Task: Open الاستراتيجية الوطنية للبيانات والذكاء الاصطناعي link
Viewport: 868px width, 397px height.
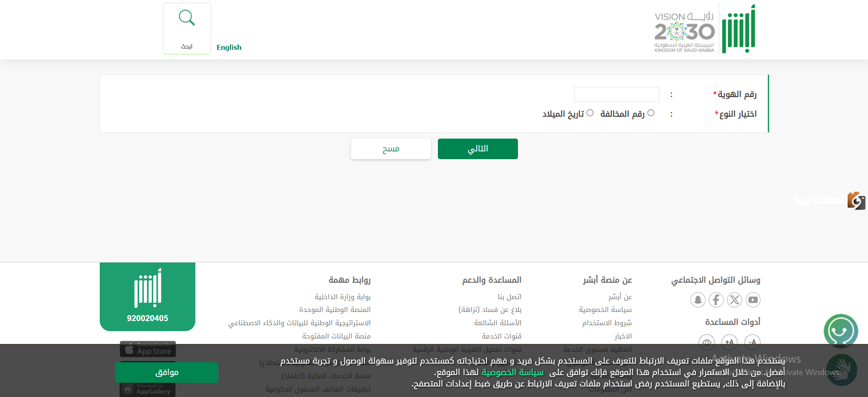Action: [x=300, y=323]
